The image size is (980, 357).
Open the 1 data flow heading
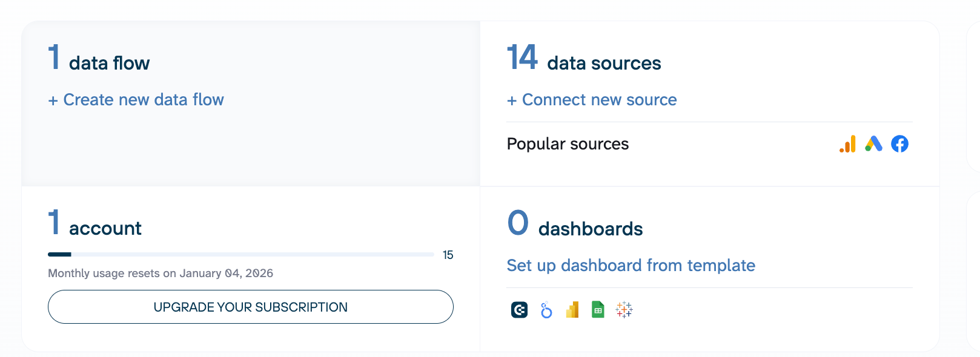[99, 59]
